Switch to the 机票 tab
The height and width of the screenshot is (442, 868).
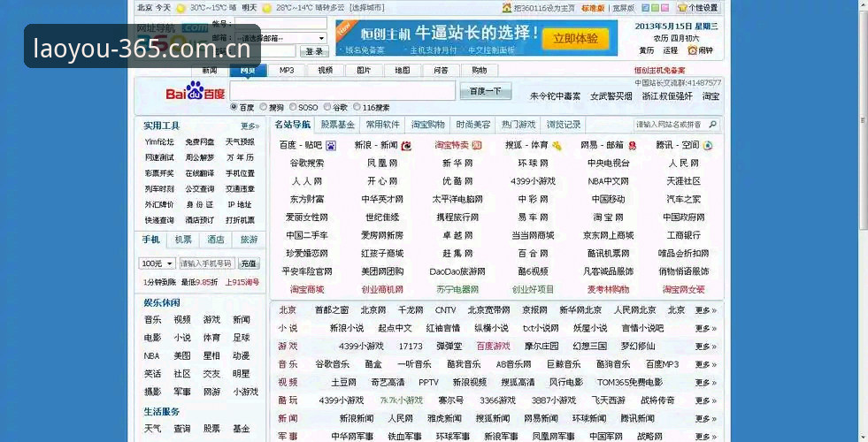[x=183, y=240]
